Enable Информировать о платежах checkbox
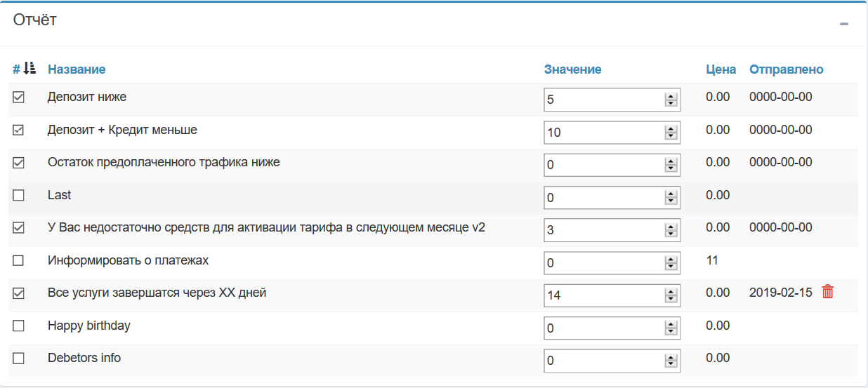The image size is (868, 388). tap(19, 260)
